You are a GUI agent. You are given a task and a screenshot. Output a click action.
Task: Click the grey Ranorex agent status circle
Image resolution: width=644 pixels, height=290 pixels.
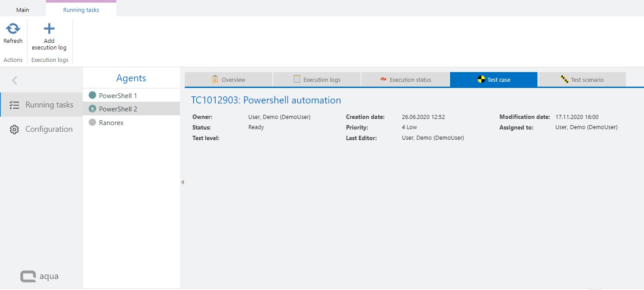(x=92, y=122)
